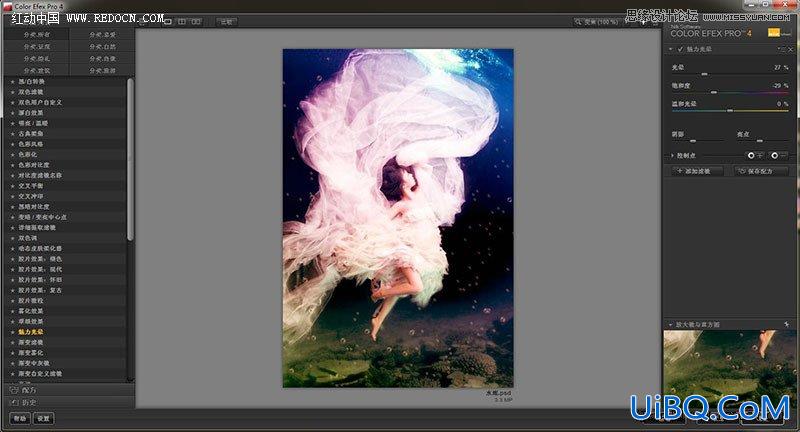Toggle favorite star for 色彩化
800x432 pixels.
12,155
